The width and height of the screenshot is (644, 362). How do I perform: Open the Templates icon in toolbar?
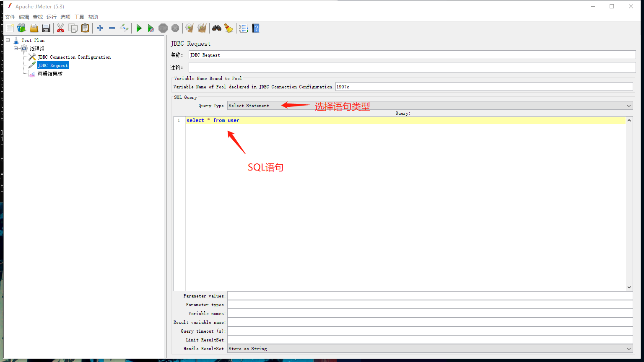(22, 28)
